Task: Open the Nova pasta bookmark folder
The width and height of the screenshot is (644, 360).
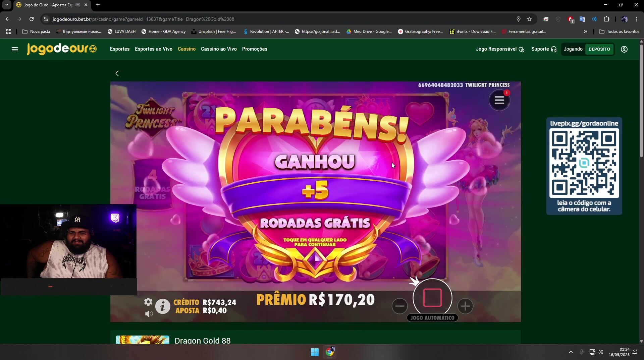Action: (x=36, y=32)
